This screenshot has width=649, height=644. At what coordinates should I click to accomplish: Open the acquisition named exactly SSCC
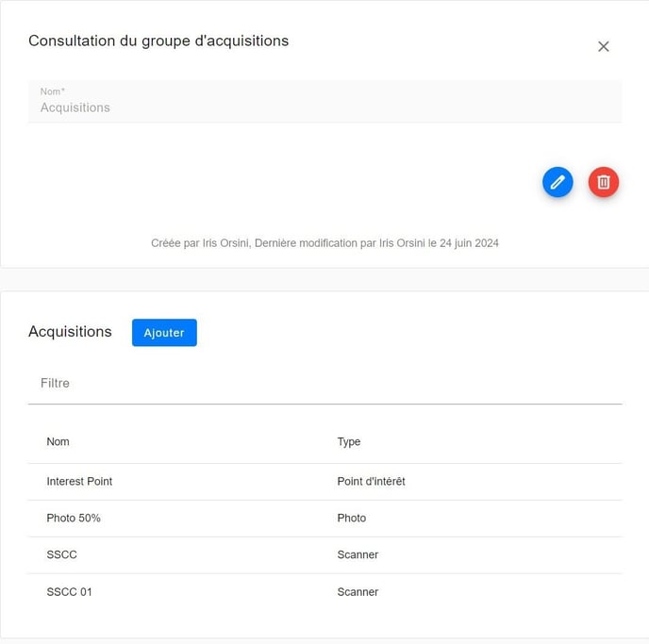[x=61, y=554]
